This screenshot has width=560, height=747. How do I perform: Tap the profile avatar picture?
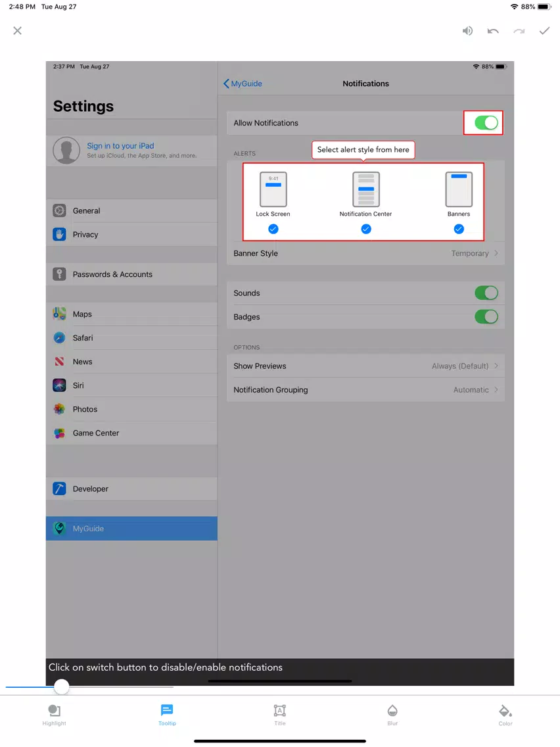click(66, 151)
